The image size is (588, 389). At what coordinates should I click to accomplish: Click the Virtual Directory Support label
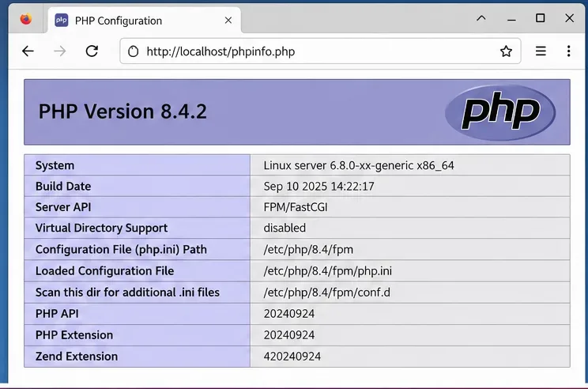pyautogui.click(x=101, y=228)
